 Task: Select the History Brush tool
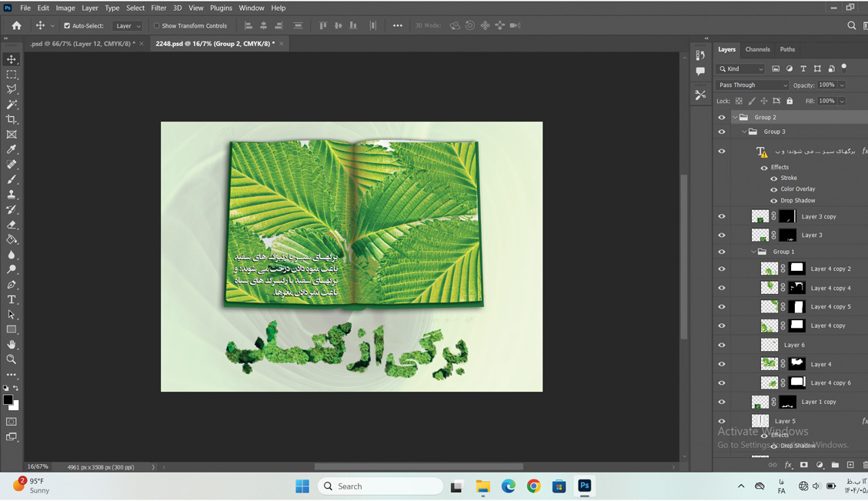point(11,209)
